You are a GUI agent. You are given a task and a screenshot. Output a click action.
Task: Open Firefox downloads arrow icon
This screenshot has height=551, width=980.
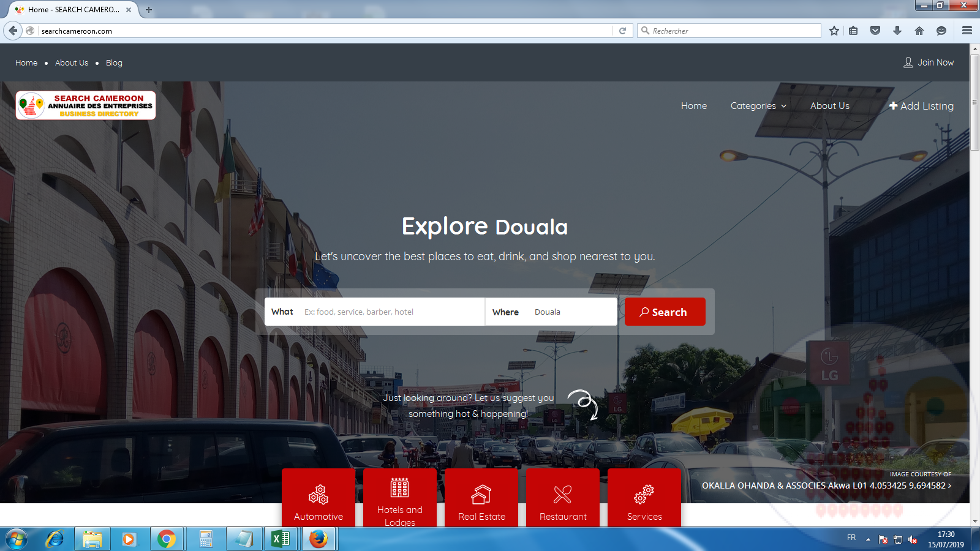897,31
